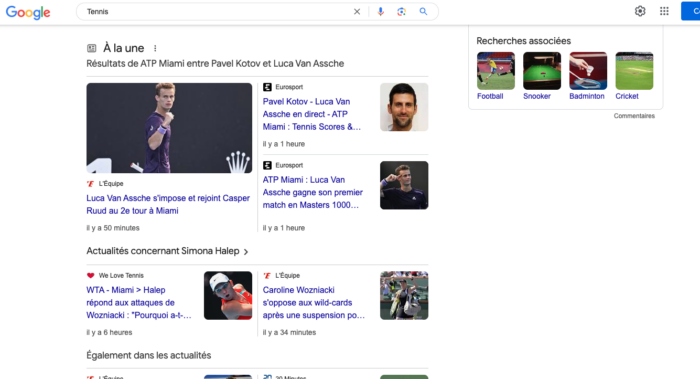Open article Luca Van Assche s'impose et rejoint Casper Ruud

point(168,204)
